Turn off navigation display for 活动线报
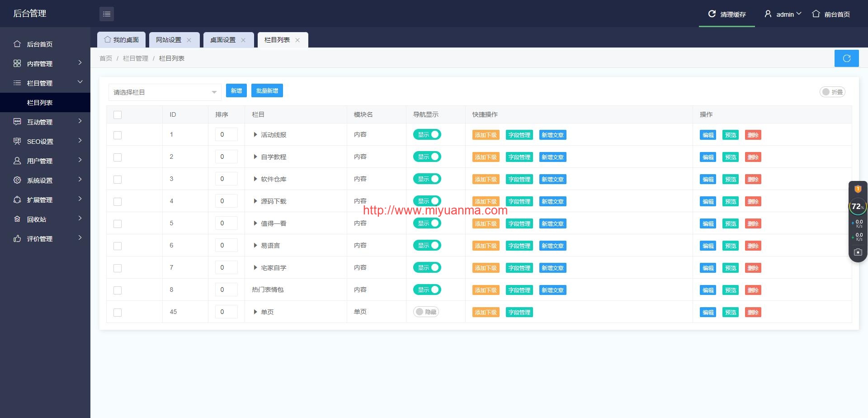868x418 pixels. [x=427, y=134]
